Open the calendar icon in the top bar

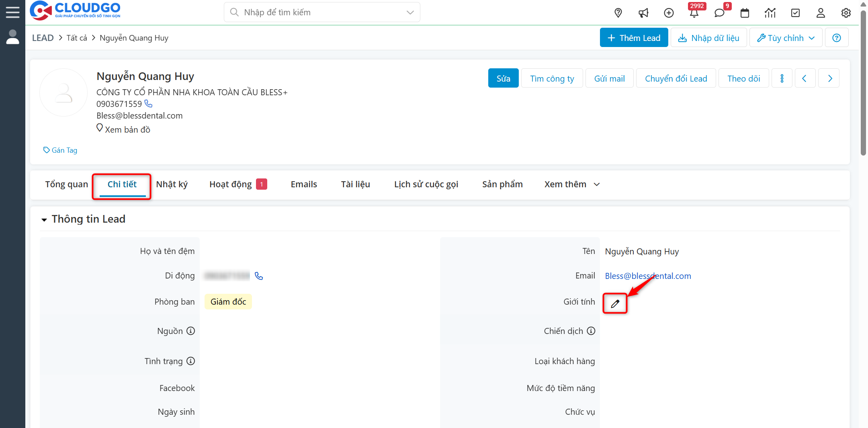pyautogui.click(x=745, y=12)
